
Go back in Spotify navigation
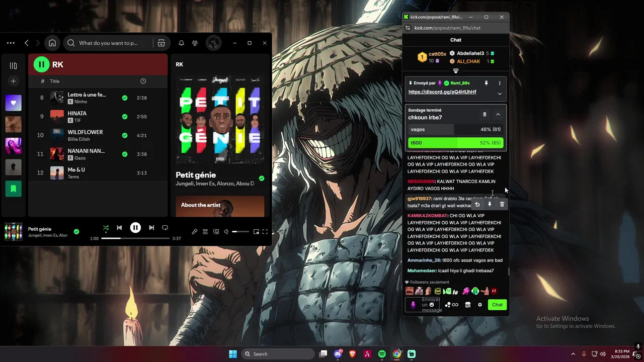27,43
